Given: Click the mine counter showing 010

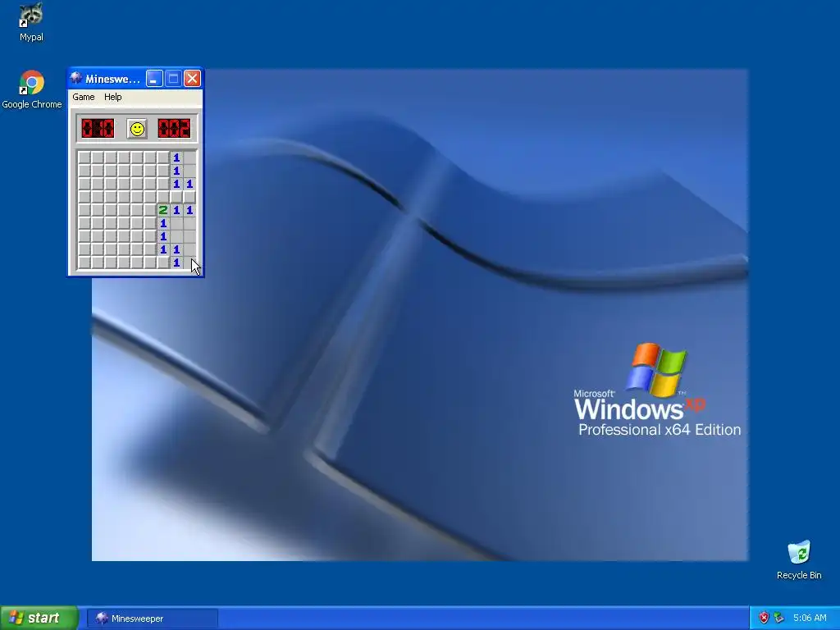Looking at the screenshot, I should pyautogui.click(x=98, y=129).
